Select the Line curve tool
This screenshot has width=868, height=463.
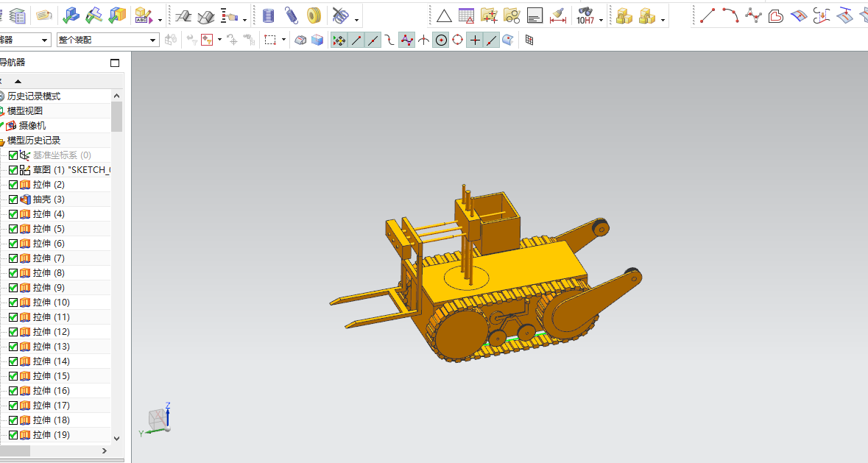pos(708,15)
